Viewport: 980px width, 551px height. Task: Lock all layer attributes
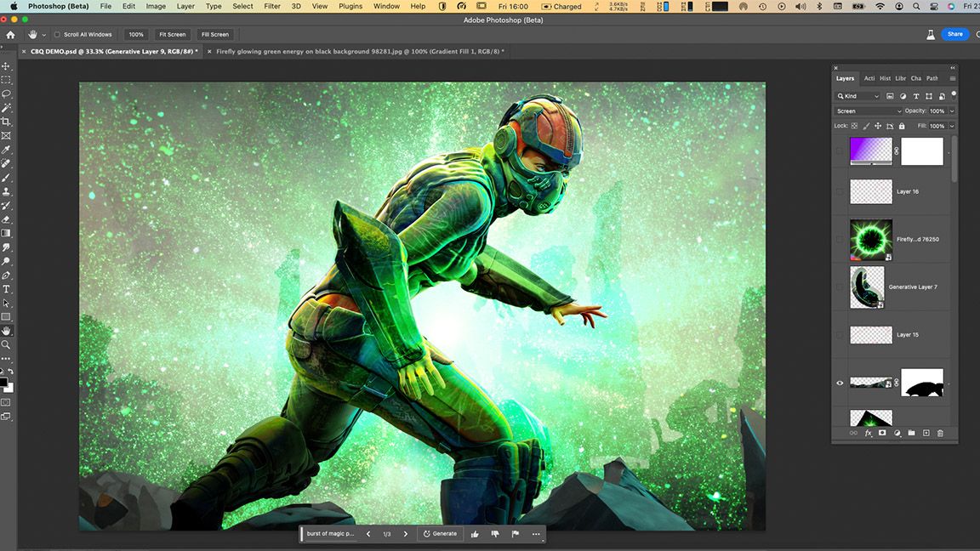[x=902, y=126]
